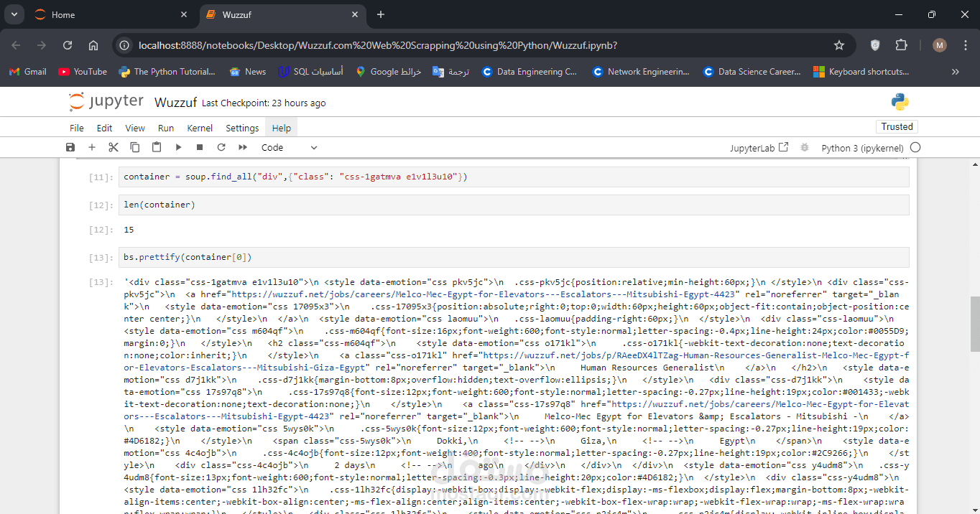Screen dimensions: 980x514
Task: Close the Wuzzuf browser tab
Action: 354,14
